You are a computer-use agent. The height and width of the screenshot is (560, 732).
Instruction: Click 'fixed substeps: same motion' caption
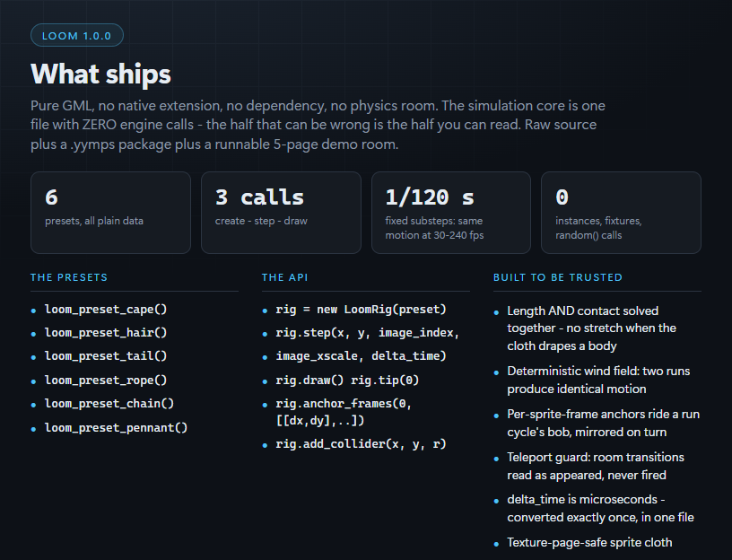coord(434,228)
